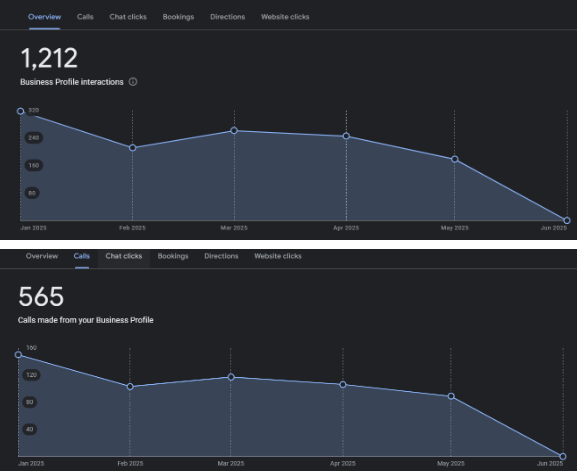This screenshot has height=471, width=577.
Task: Click Feb 2025 data point on calls chart
Action: click(130, 386)
